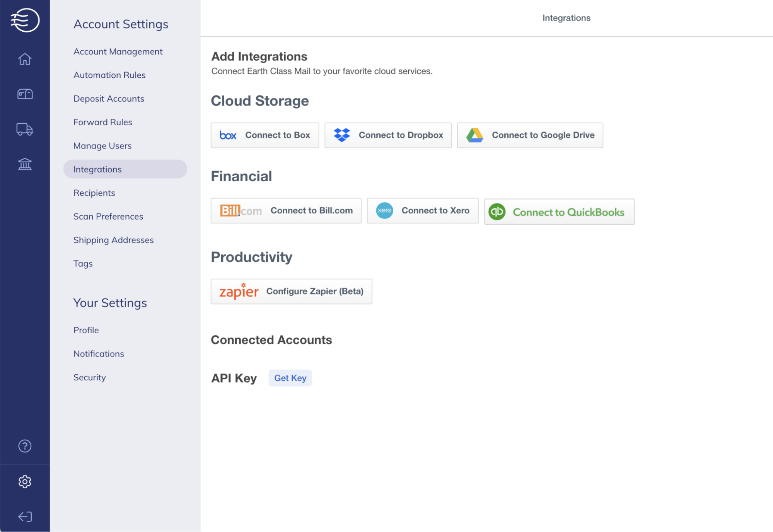This screenshot has width=773, height=532.
Task: Open the help question mark icon
Action: point(25,446)
